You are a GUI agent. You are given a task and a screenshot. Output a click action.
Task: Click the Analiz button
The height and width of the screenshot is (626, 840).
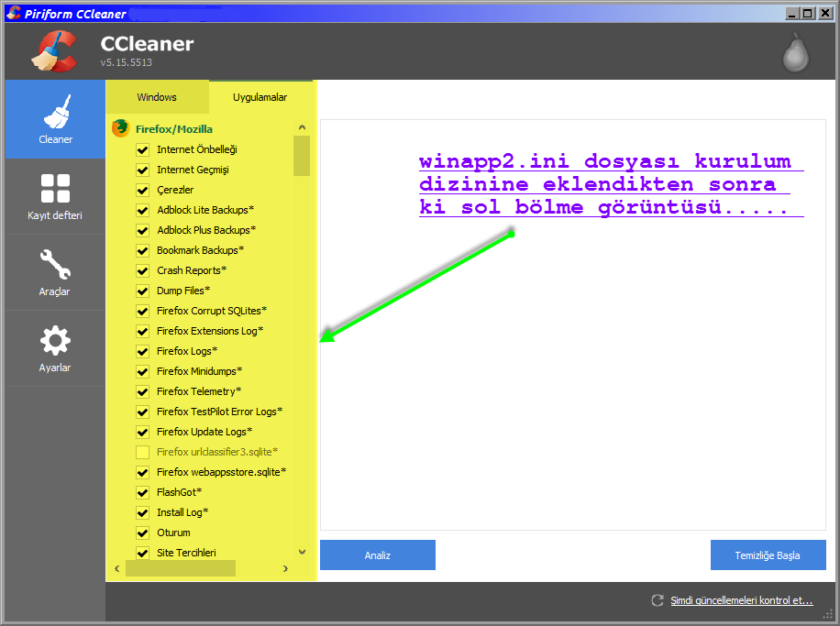click(x=378, y=555)
